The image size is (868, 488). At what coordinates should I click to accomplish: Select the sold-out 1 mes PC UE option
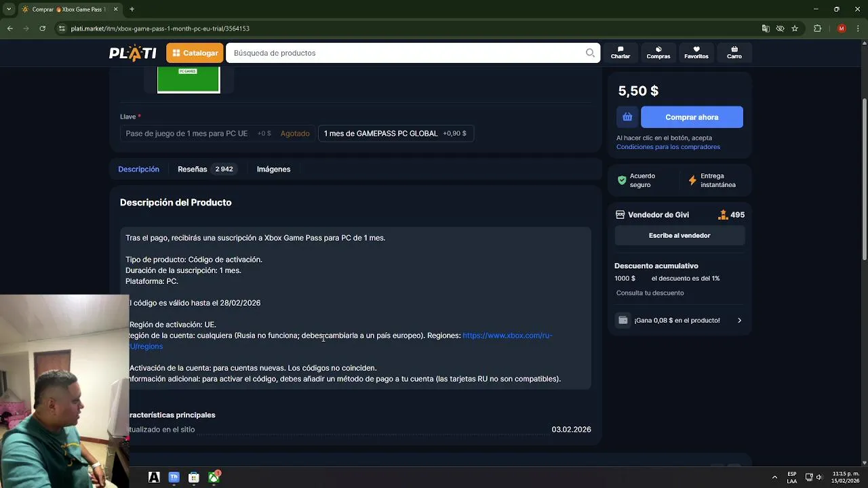(x=217, y=134)
